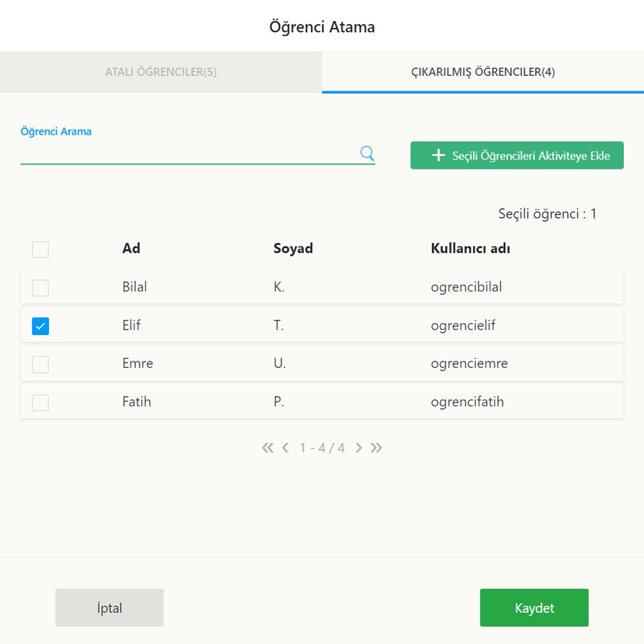This screenshot has width=644, height=644.
Task: Go to previous page arrow
Action: (x=286, y=448)
